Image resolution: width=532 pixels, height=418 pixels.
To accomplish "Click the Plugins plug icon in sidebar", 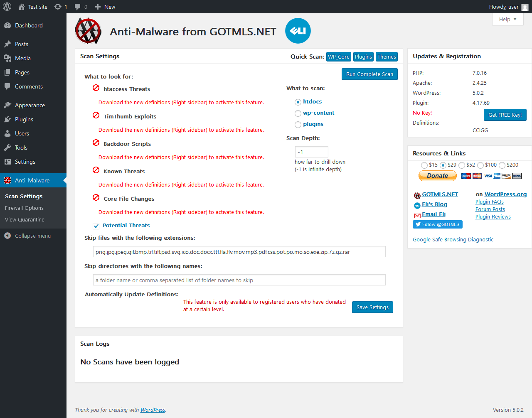I will coord(7,119).
